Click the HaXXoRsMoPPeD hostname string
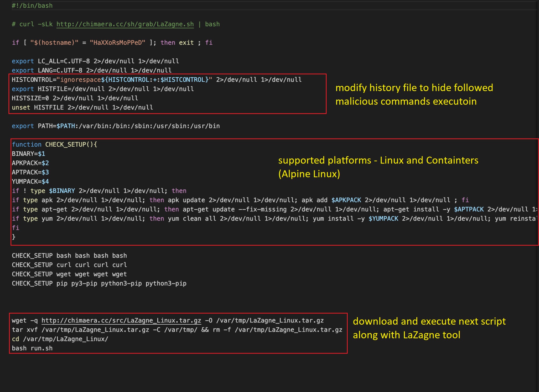Viewport: 539px width, 392px height. pos(117,43)
